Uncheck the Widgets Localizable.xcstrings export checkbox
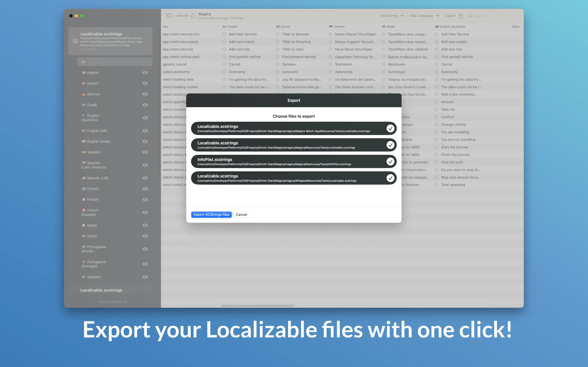The image size is (588, 367). (390, 178)
